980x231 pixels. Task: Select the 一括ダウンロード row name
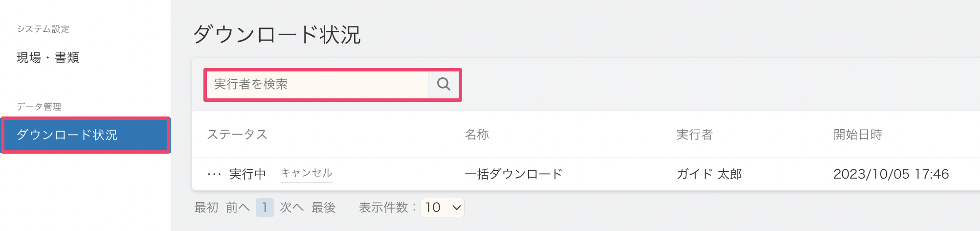513,174
